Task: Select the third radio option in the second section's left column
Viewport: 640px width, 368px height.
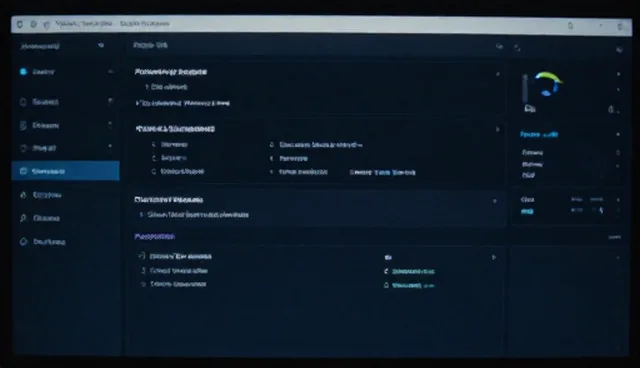Action: pos(154,172)
